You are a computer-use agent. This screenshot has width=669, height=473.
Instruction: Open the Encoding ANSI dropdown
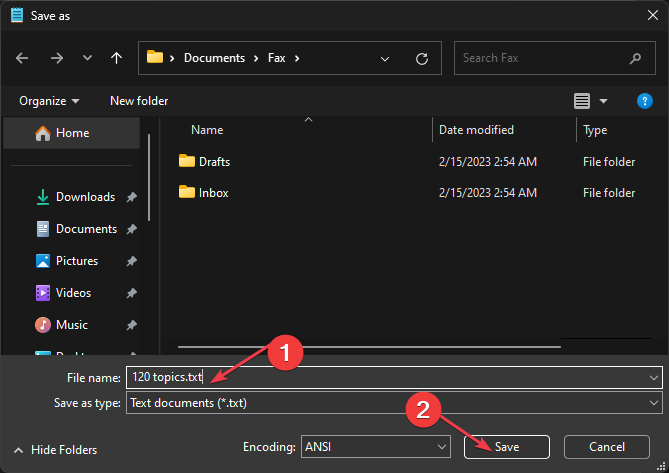375,447
